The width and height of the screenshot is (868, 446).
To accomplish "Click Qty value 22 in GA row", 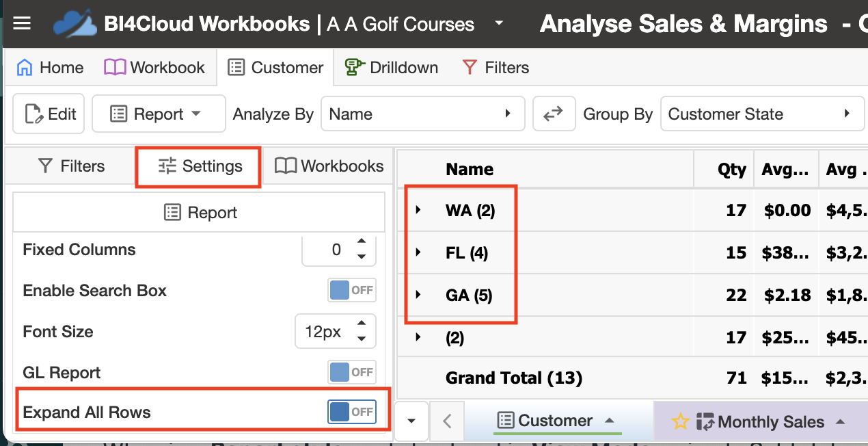I will (x=735, y=295).
